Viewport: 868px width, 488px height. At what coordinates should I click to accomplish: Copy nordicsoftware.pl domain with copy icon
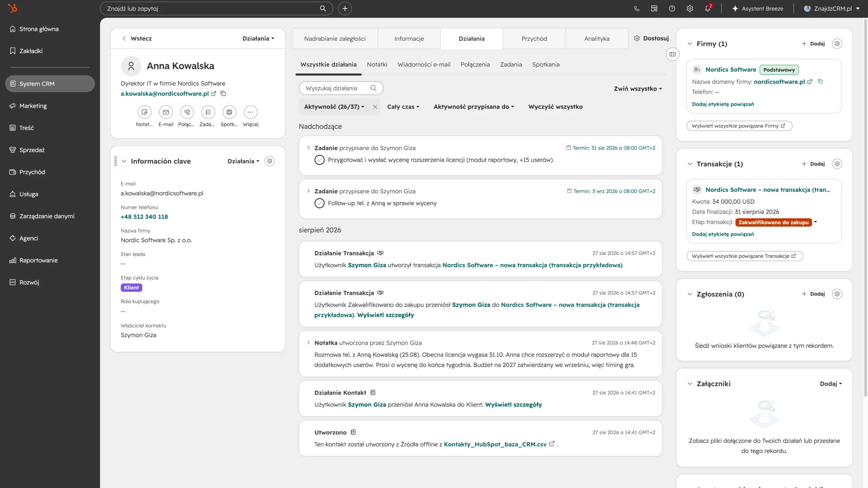pos(820,81)
